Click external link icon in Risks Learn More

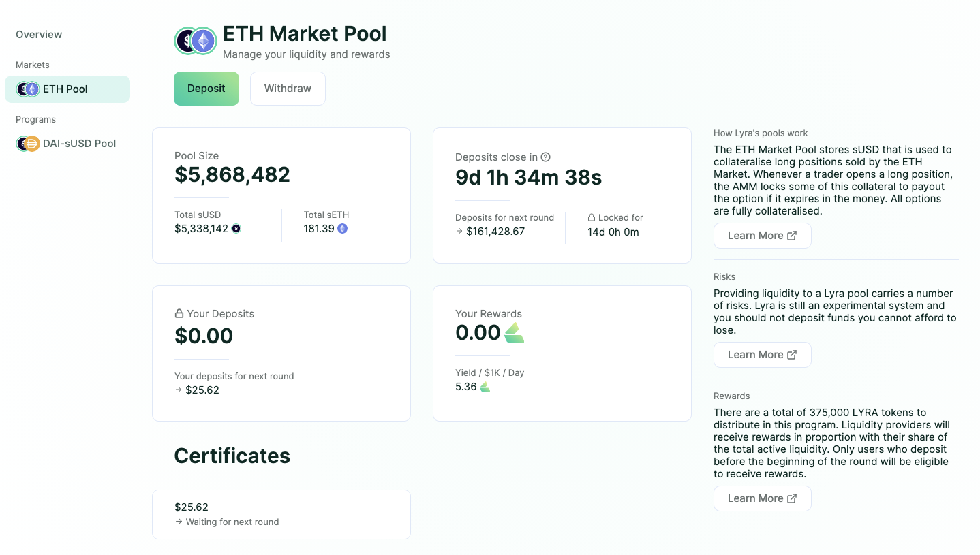[792, 355]
